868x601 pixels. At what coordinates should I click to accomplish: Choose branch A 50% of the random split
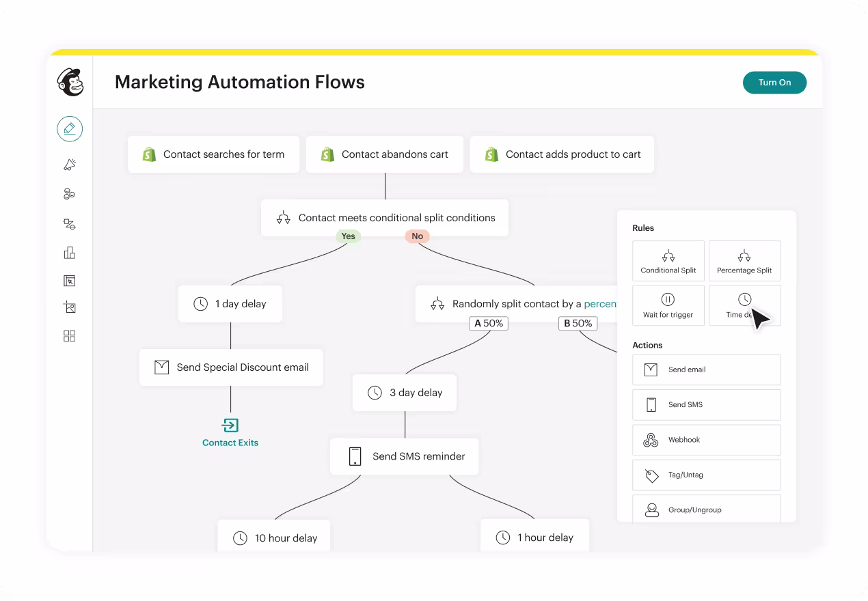click(x=489, y=323)
